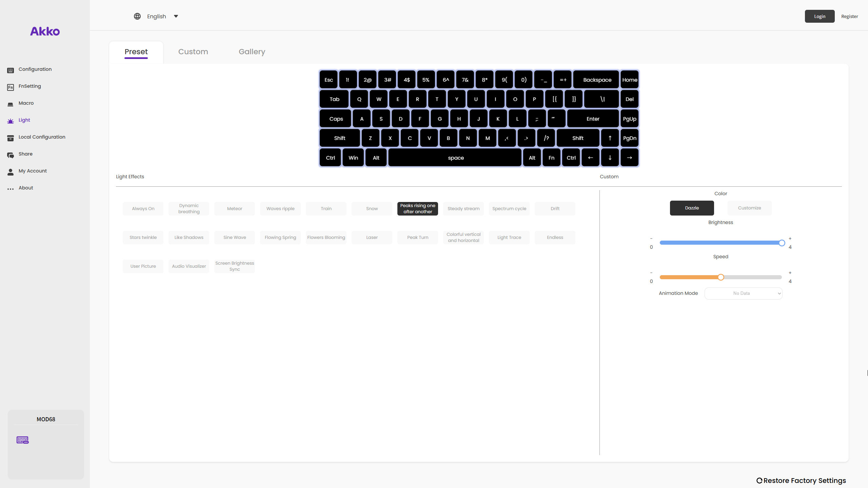868x488 pixels.
Task: Click the FnSetting Fn icon
Action: pyautogui.click(x=11, y=87)
